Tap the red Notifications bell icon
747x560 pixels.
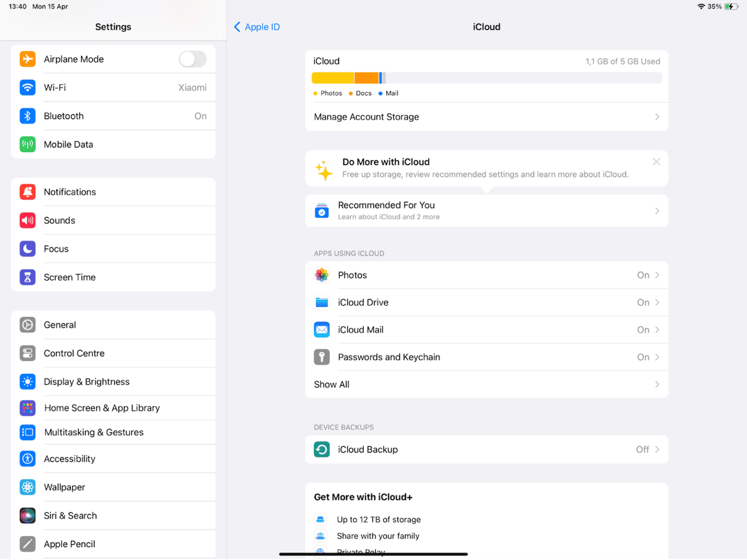coord(28,192)
